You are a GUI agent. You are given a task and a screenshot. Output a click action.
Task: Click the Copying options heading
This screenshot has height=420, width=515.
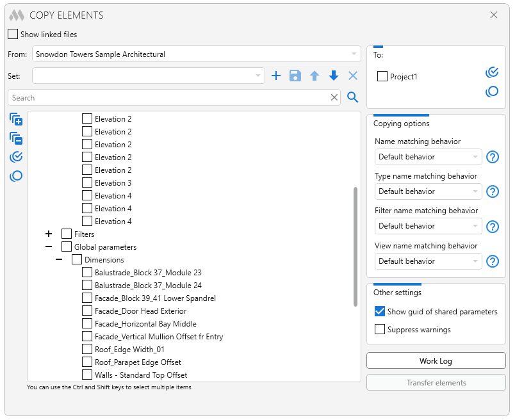tap(401, 124)
